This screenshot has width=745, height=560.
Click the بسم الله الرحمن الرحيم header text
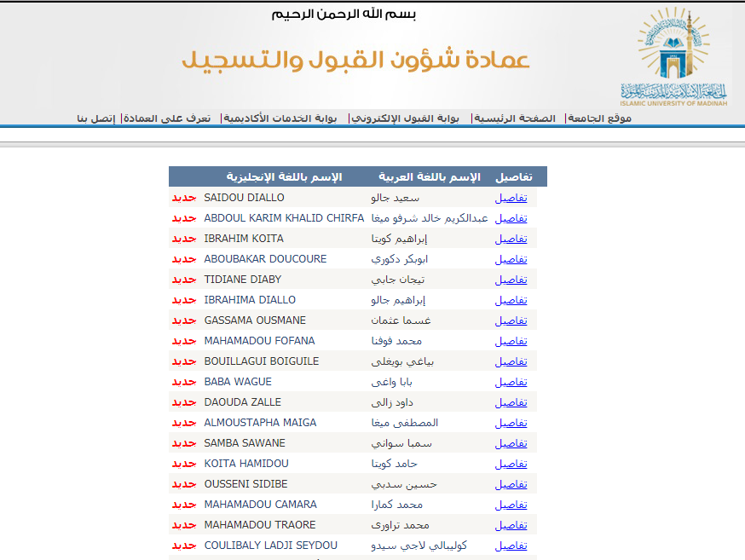click(344, 14)
